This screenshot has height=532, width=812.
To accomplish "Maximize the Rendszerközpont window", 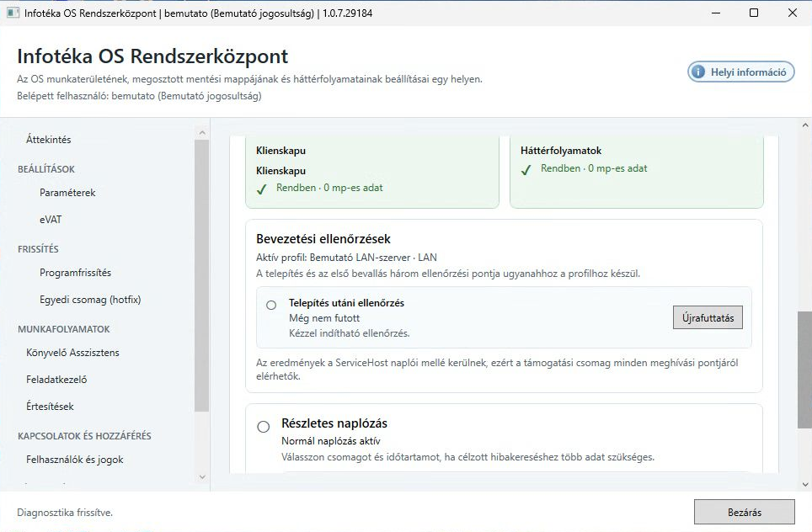I will (x=754, y=13).
